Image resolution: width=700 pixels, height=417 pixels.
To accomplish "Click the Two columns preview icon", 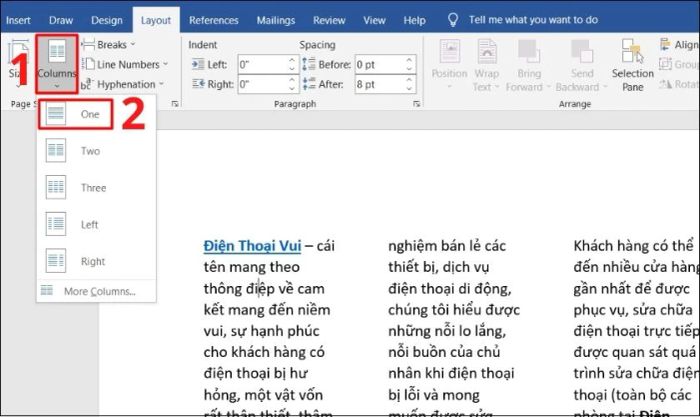I will tap(56, 150).
